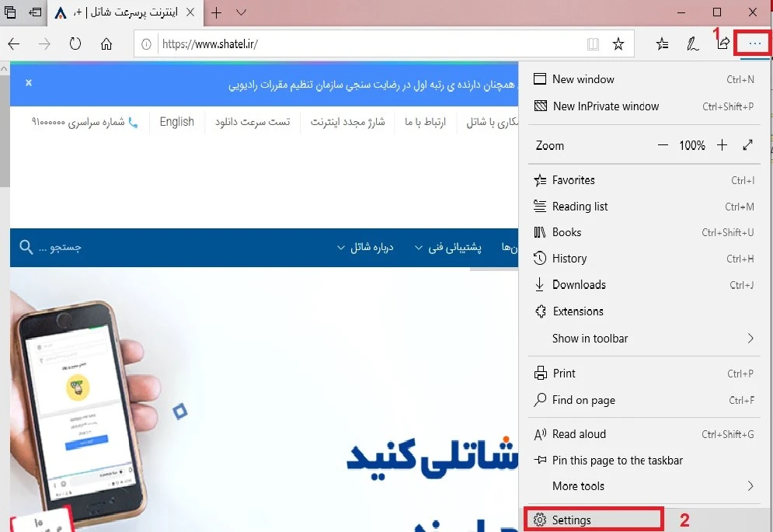Screen dimensions: 773x532
Task: Open a new tab with plus button
Action: click(x=216, y=13)
